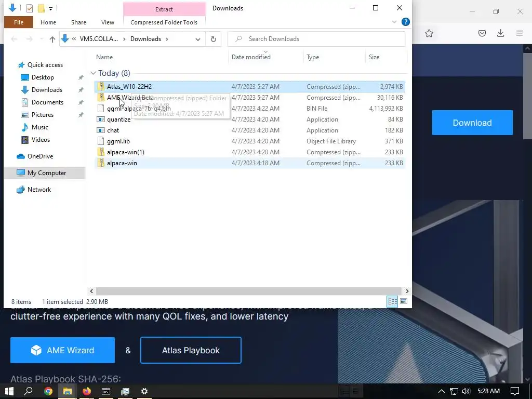Select the chat application icon
532x399 pixels.
101,130
